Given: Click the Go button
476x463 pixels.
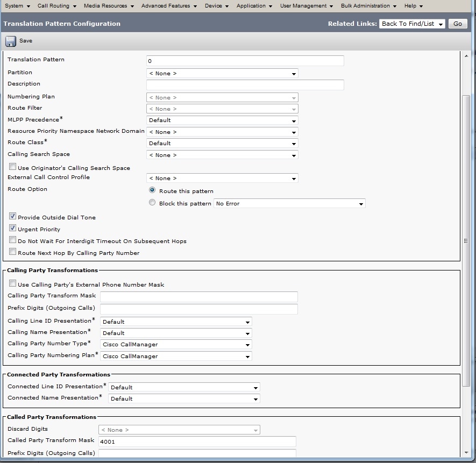Looking at the screenshot, I should (x=458, y=24).
